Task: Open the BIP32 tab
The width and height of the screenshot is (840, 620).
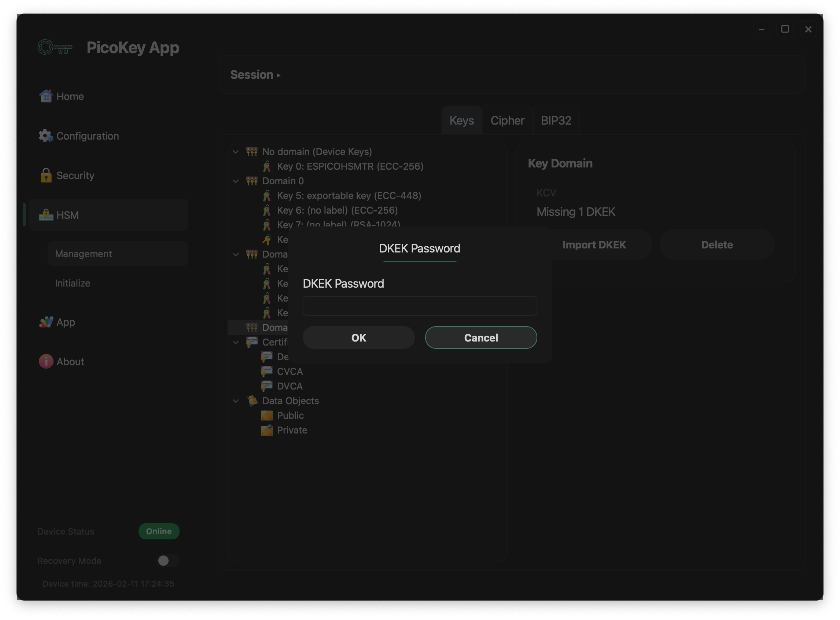Action: click(x=556, y=120)
